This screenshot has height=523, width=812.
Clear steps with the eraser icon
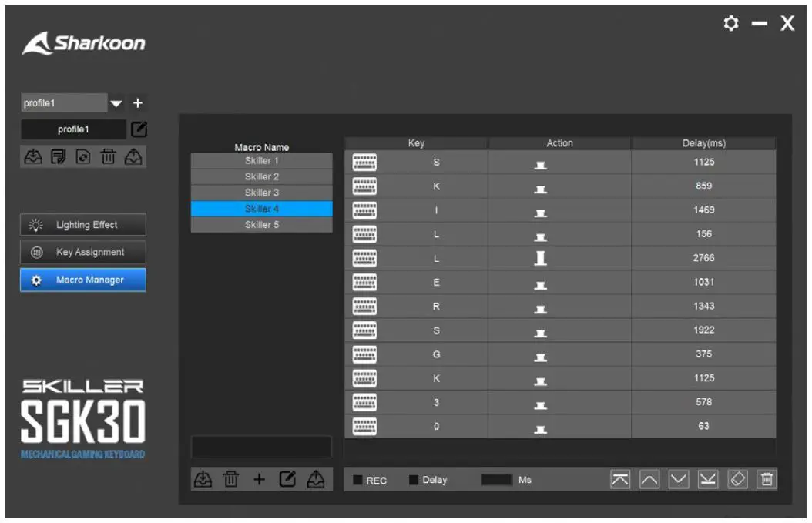point(737,480)
